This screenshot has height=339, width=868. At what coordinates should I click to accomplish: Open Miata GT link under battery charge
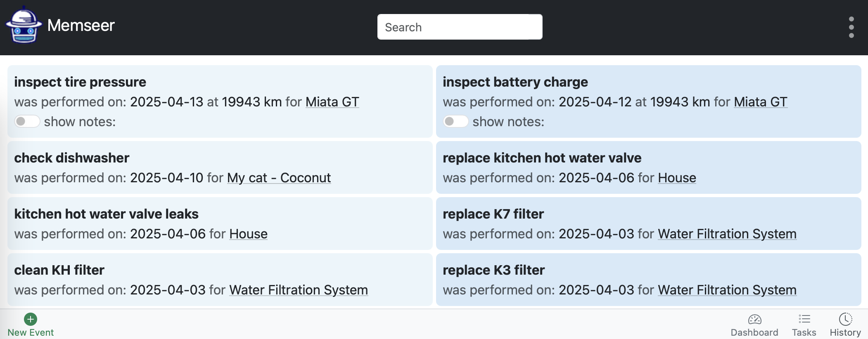click(761, 102)
